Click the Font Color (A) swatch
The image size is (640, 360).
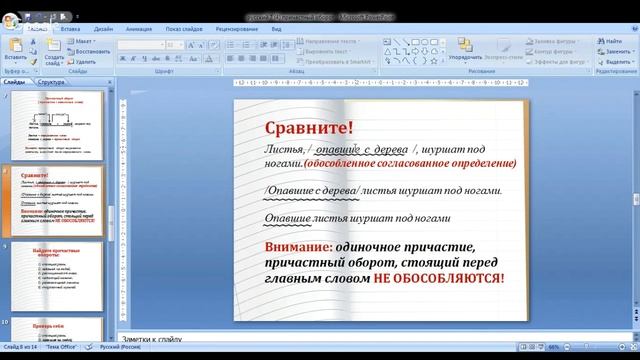[x=209, y=59]
